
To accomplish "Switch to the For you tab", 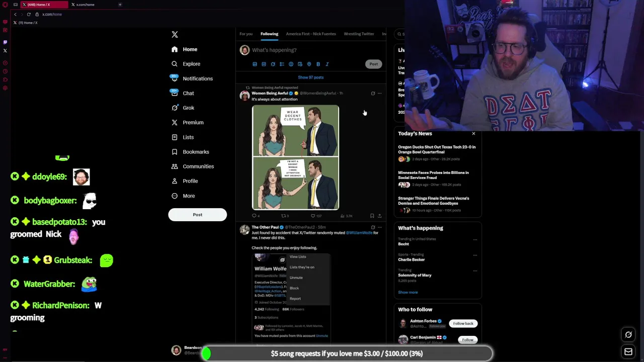I will [x=246, y=34].
